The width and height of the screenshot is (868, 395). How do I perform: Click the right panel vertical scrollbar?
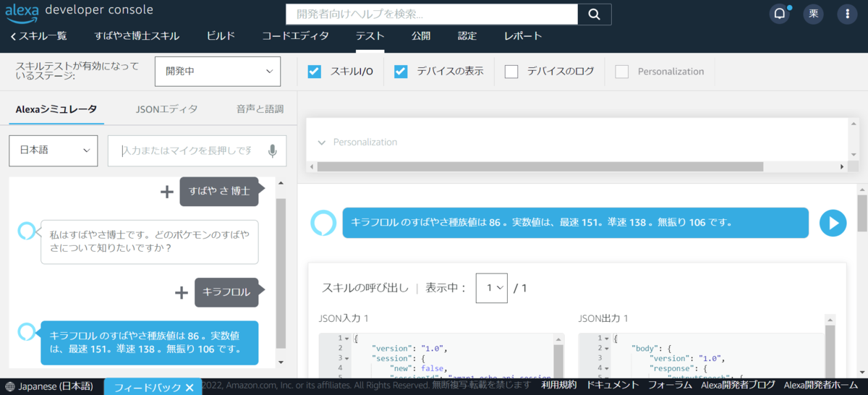tap(862, 213)
